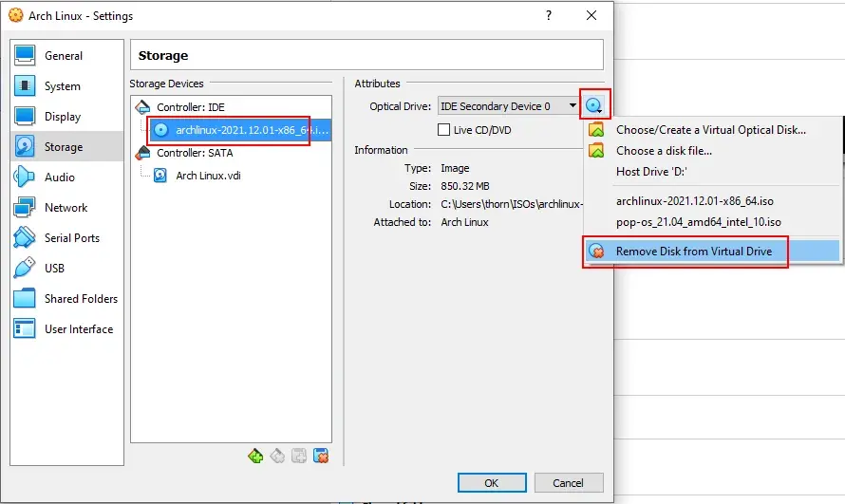845x504 pixels.
Task: Select the Arch Linux.vdi disk entry
Action: click(208, 176)
